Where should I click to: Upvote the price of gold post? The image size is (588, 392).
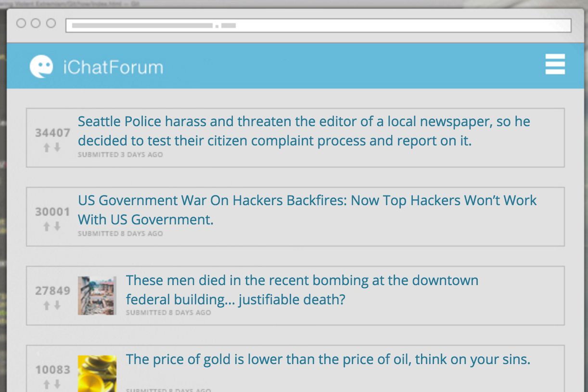pos(47,384)
